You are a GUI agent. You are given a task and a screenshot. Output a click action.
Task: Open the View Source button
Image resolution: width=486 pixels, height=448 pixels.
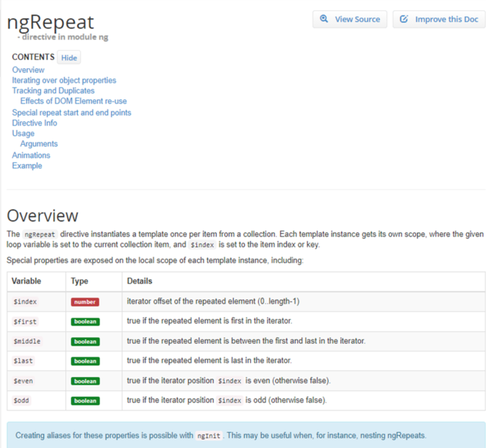[350, 19]
